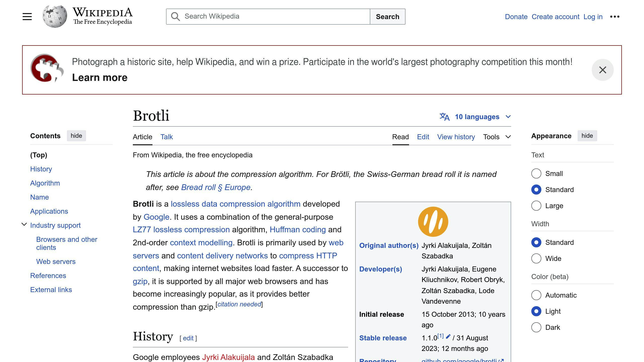Expand the 10 languages dropdown

tap(475, 117)
